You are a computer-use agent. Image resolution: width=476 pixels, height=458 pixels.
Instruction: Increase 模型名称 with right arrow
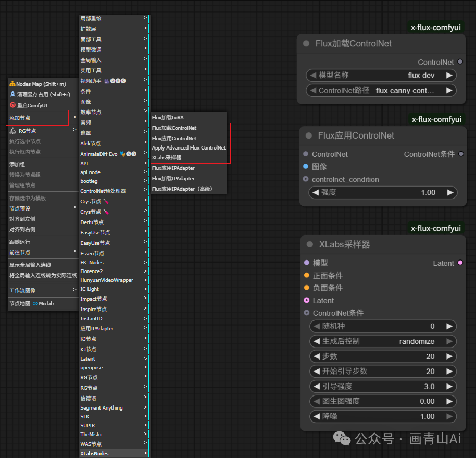click(x=449, y=76)
